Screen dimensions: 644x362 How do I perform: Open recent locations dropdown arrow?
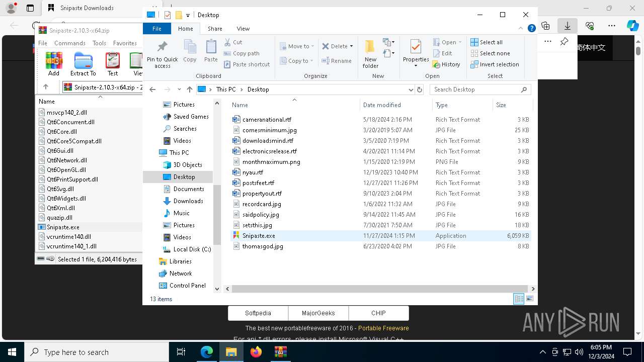tap(179, 89)
